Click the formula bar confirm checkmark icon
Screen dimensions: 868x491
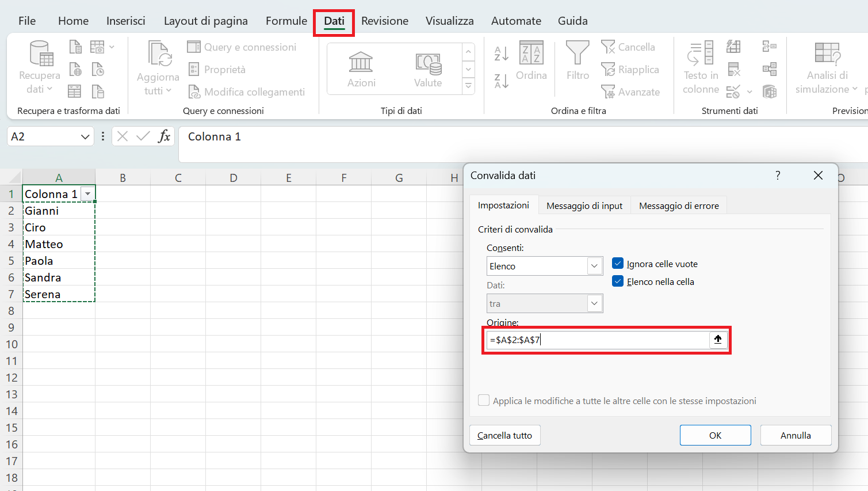[143, 136]
